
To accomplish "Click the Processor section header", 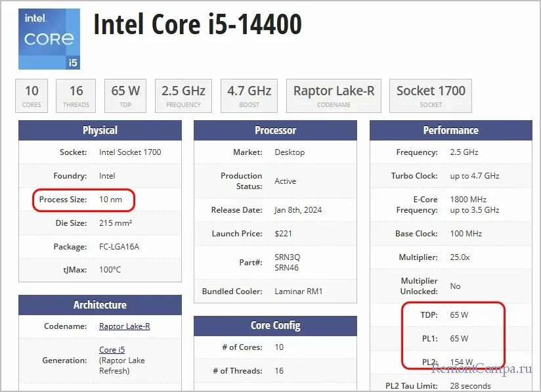I will 275,131.
